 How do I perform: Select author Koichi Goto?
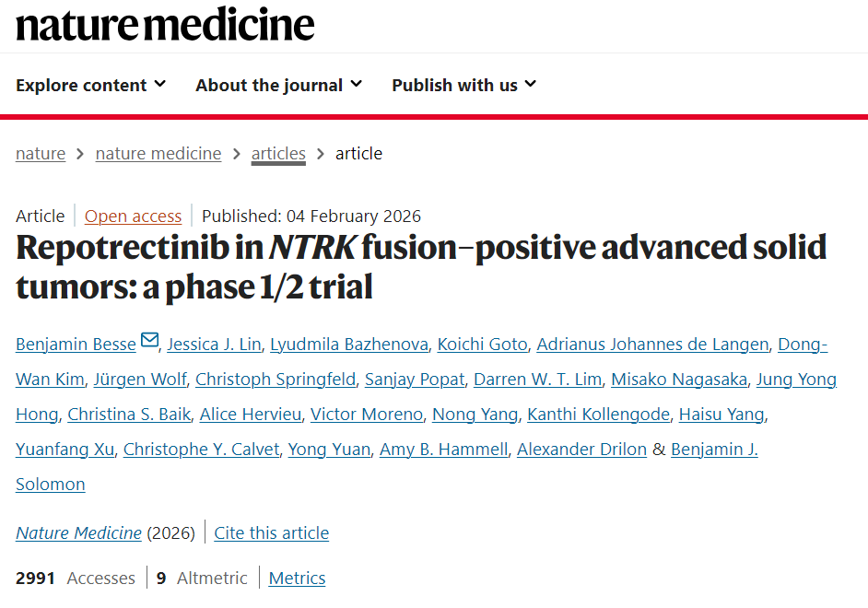pyautogui.click(x=482, y=345)
